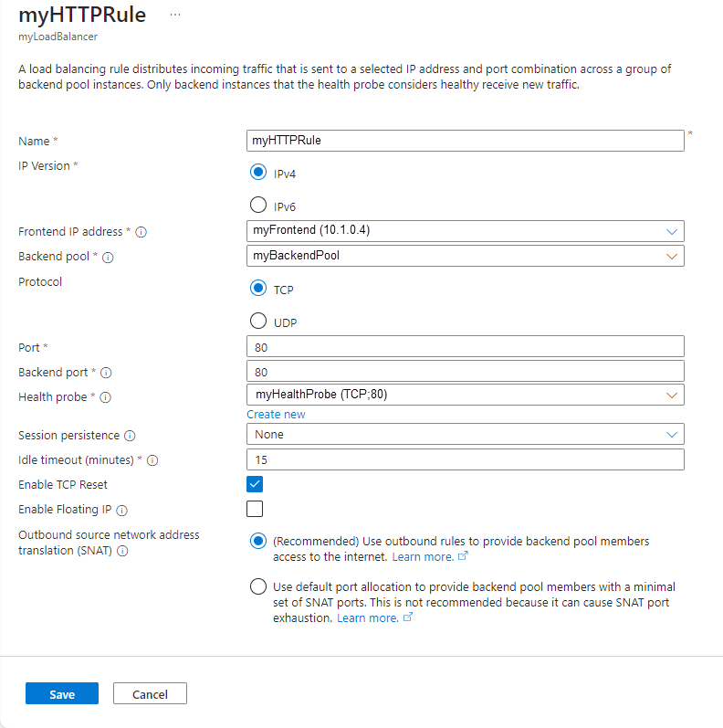Uncheck the Enable TCP Reset checkbox
723x728 pixels.
point(255,484)
